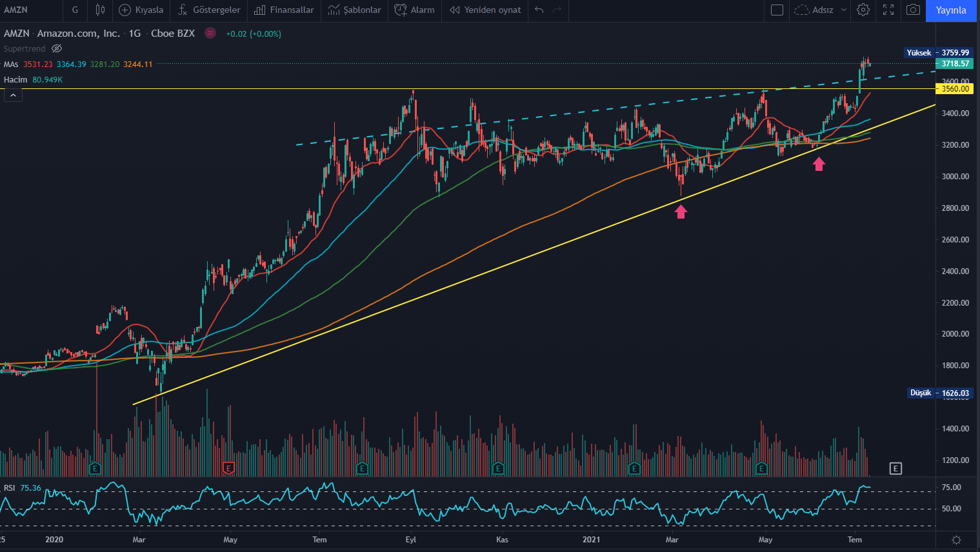Show the hidden Supertrend indicator via eye icon
The width and height of the screenshot is (980, 552).
57,48
